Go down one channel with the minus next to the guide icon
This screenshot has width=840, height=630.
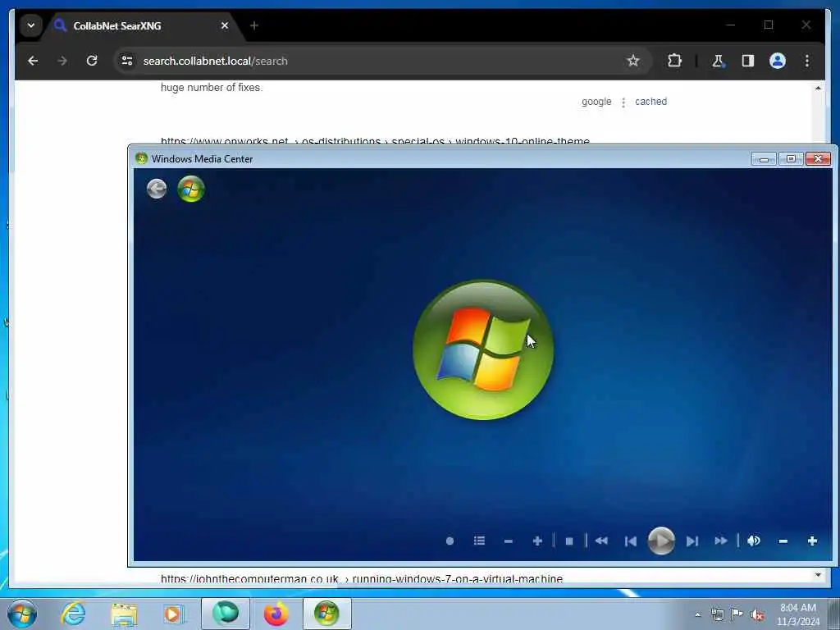[x=509, y=541]
